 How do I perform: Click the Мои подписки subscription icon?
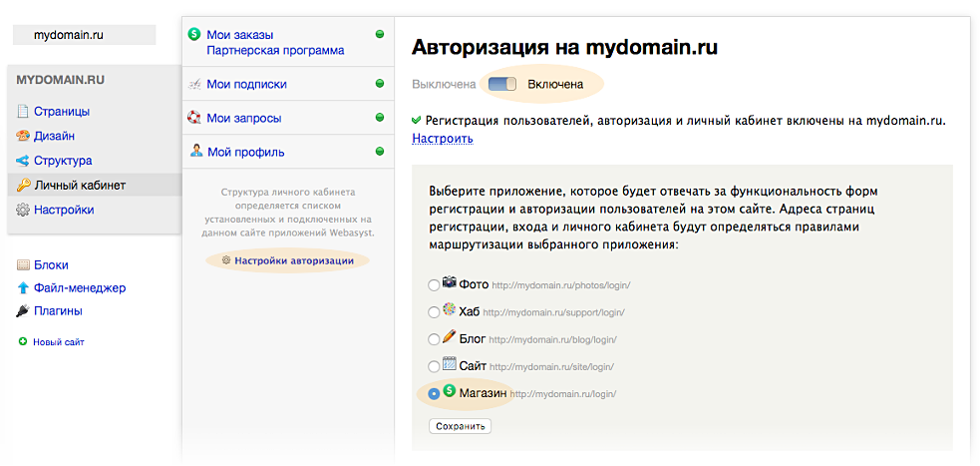(x=195, y=85)
